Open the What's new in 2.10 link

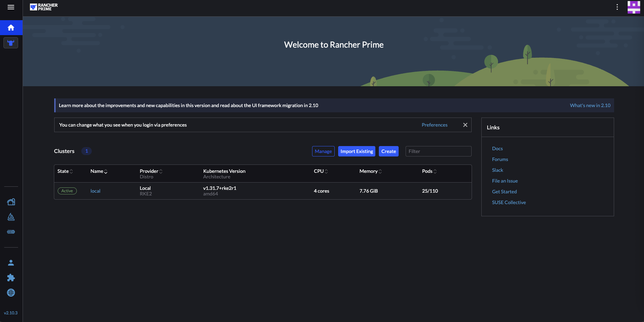point(590,105)
